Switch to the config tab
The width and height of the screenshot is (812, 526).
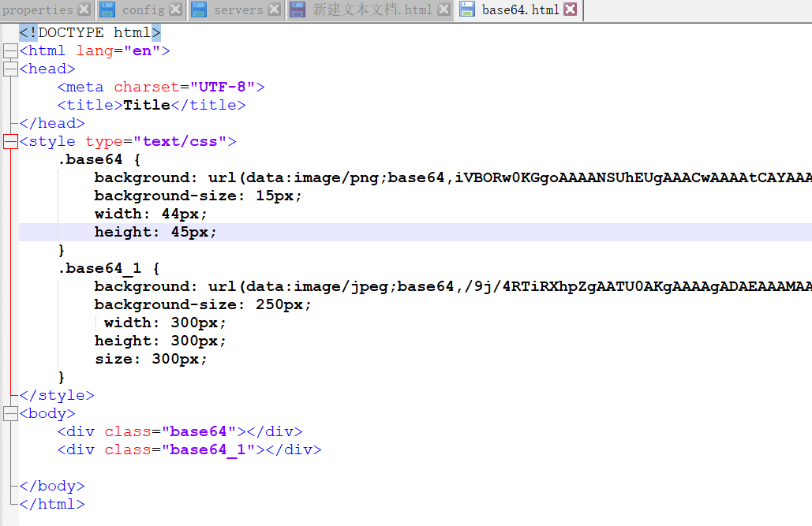(x=142, y=10)
